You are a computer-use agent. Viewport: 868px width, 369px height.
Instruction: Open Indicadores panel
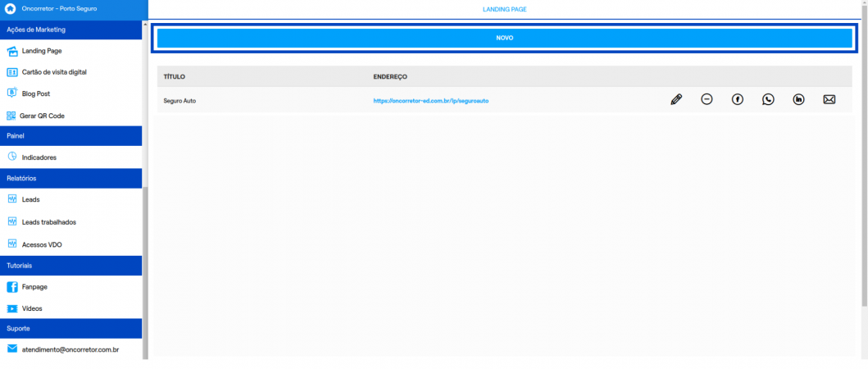(39, 158)
